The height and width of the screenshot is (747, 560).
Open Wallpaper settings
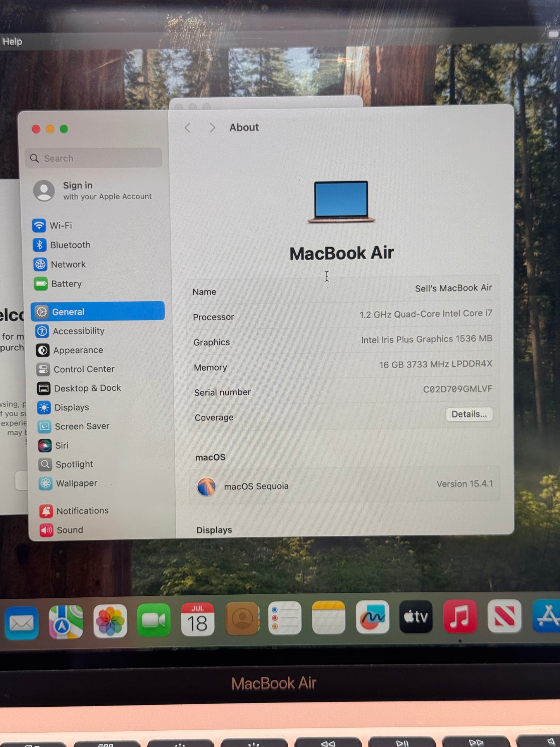(x=68, y=483)
